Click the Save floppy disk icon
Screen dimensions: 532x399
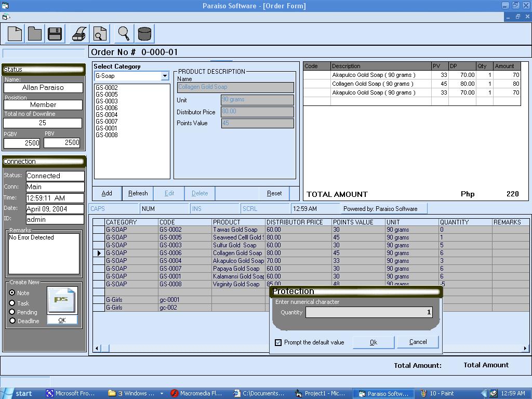pyautogui.click(x=55, y=34)
